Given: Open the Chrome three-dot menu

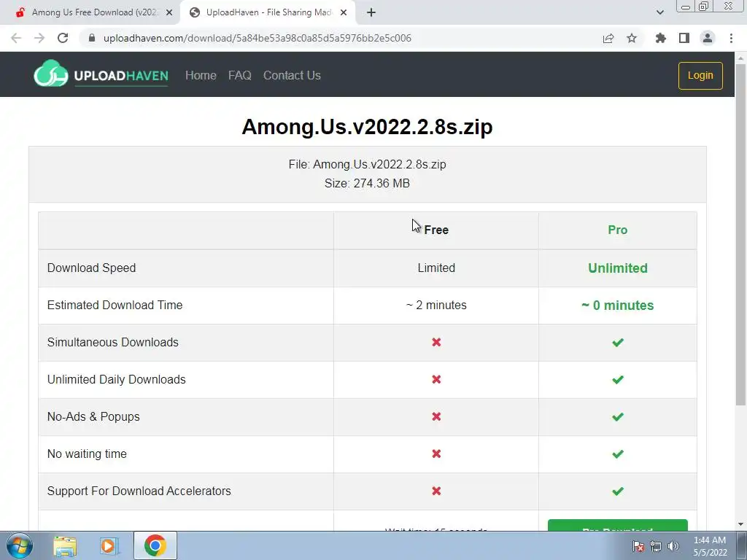Looking at the screenshot, I should point(731,38).
